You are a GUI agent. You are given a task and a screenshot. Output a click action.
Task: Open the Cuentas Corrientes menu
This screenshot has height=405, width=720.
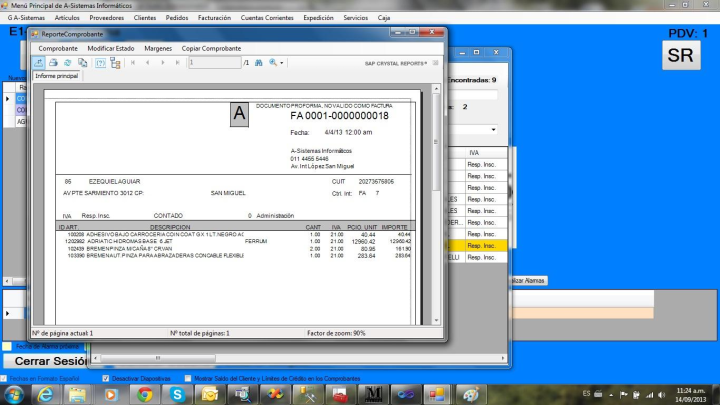267,17
